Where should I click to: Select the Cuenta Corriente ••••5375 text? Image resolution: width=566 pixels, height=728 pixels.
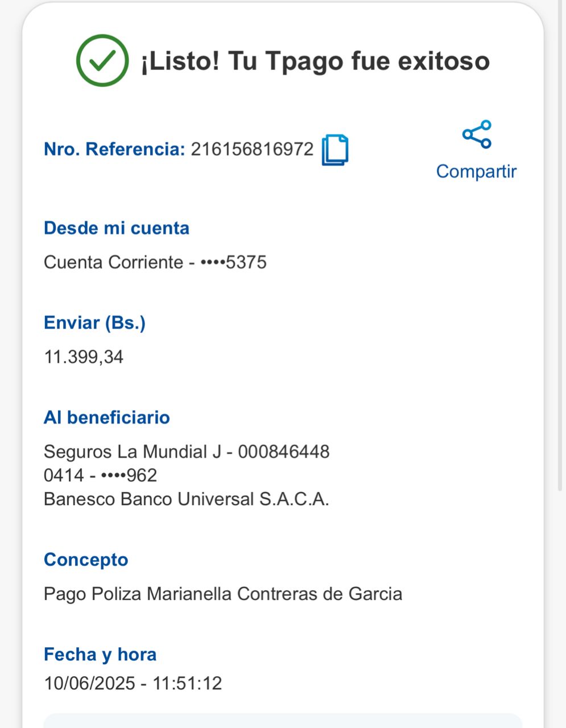[155, 262]
